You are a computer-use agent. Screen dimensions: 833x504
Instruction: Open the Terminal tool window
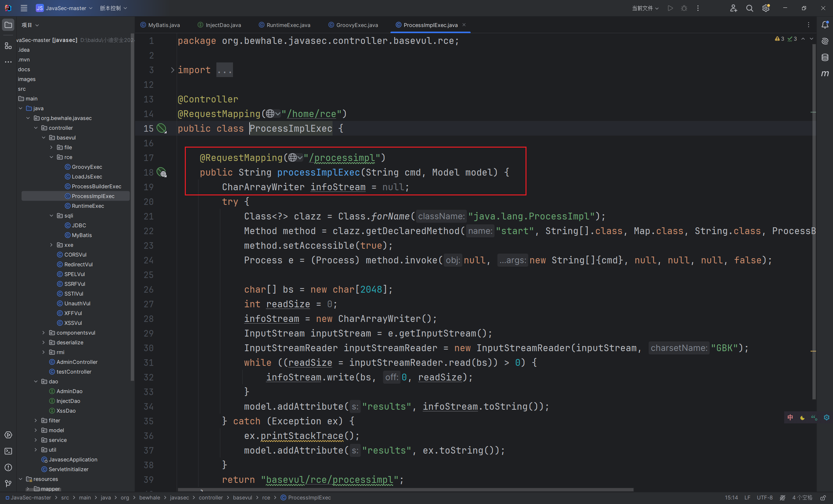click(x=8, y=451)
